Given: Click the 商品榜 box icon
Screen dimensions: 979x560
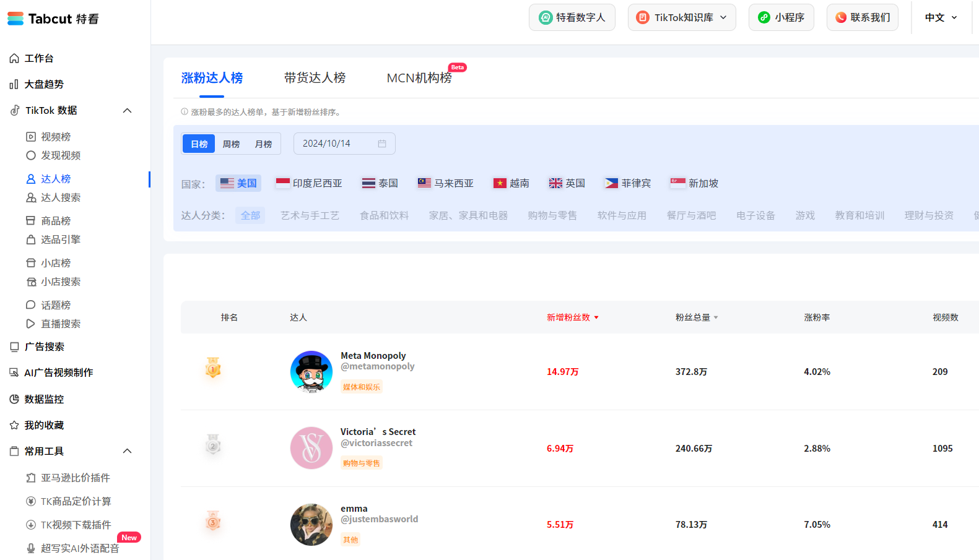Looking at the screenshot, I should tap(31, 221).
